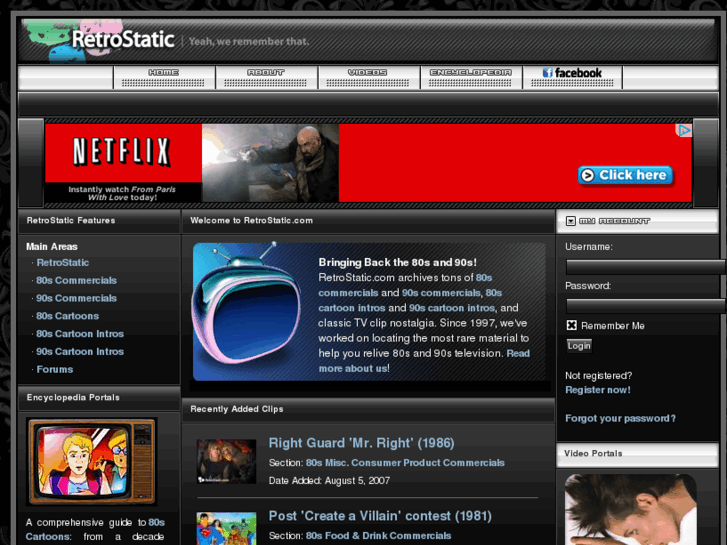
Task: Open 90s Cartoon Intros sidebar link
Action: (80, 352)
